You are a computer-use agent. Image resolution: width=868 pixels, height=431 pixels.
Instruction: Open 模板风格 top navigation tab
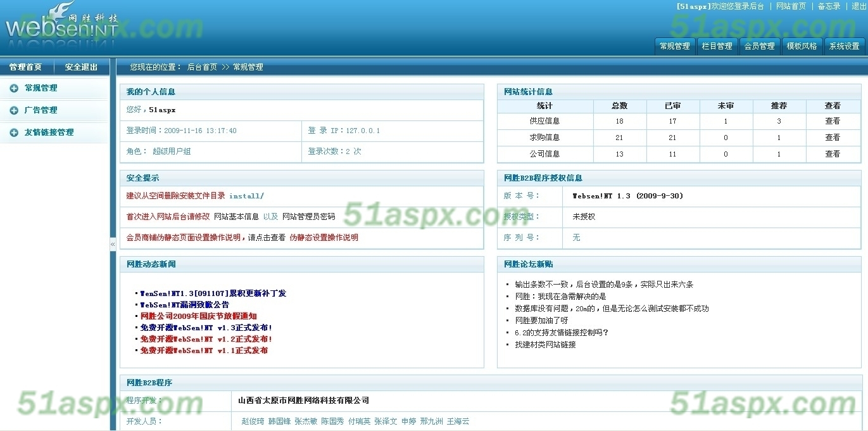[802, 46]
